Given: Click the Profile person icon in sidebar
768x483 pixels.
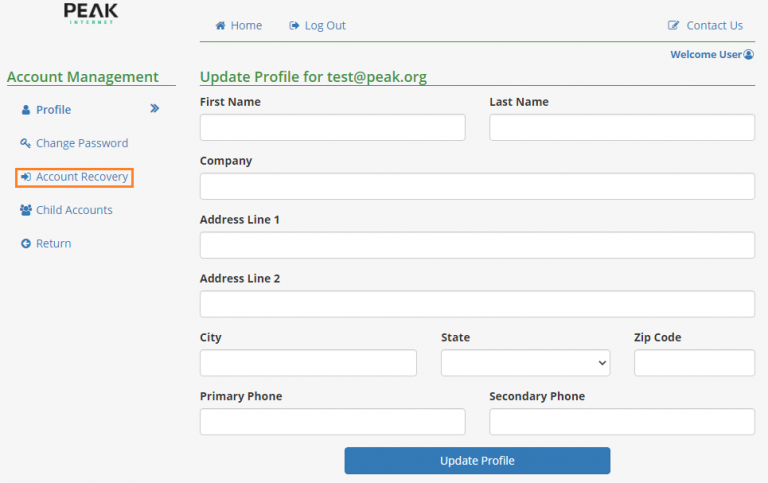Looking at the screenshot, I should pyautogui.click(x=26, y=110).
